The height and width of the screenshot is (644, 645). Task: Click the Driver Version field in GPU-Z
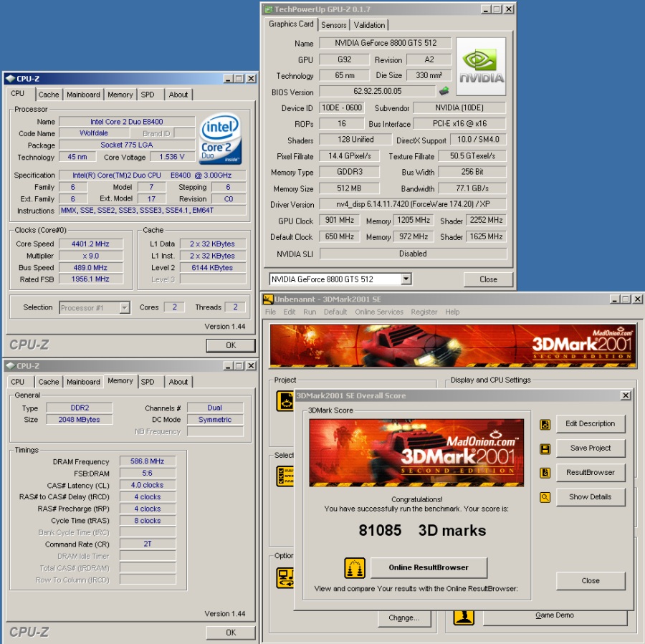pyautogui.click(x=413, y=204)
